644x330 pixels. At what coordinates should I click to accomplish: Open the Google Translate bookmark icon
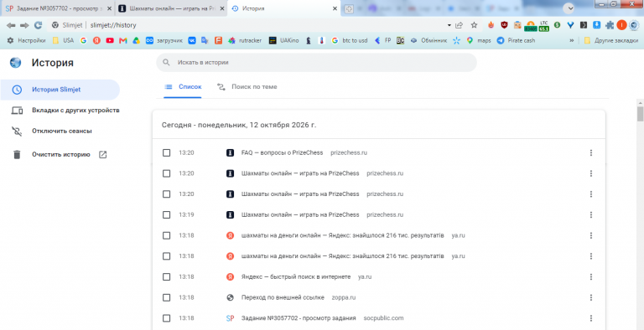(205, 41)
